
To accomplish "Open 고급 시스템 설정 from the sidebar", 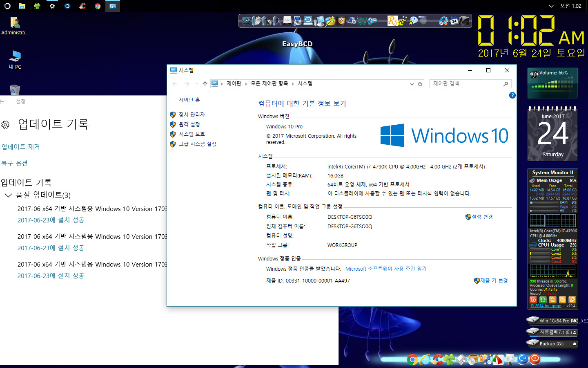I will (x=197, y=144).
